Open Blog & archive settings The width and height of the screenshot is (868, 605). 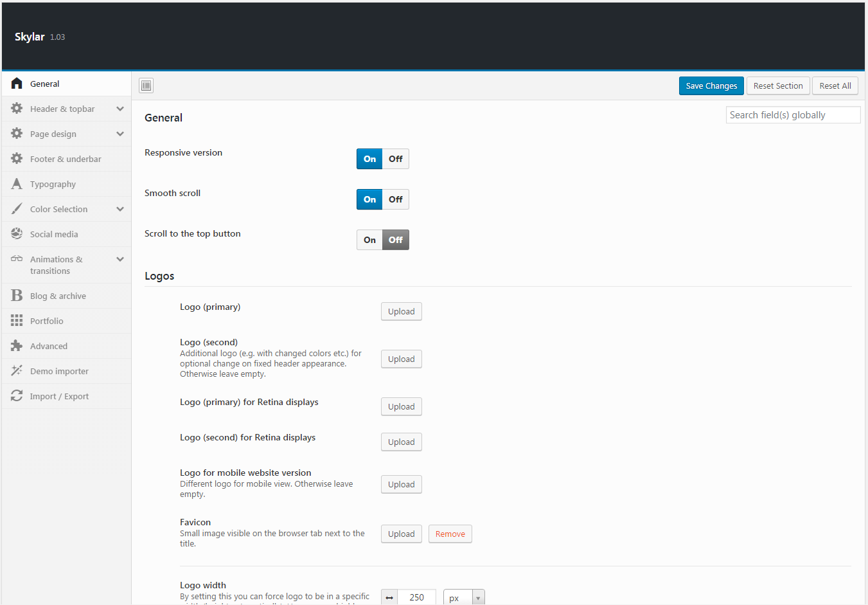tap(67, 296)
